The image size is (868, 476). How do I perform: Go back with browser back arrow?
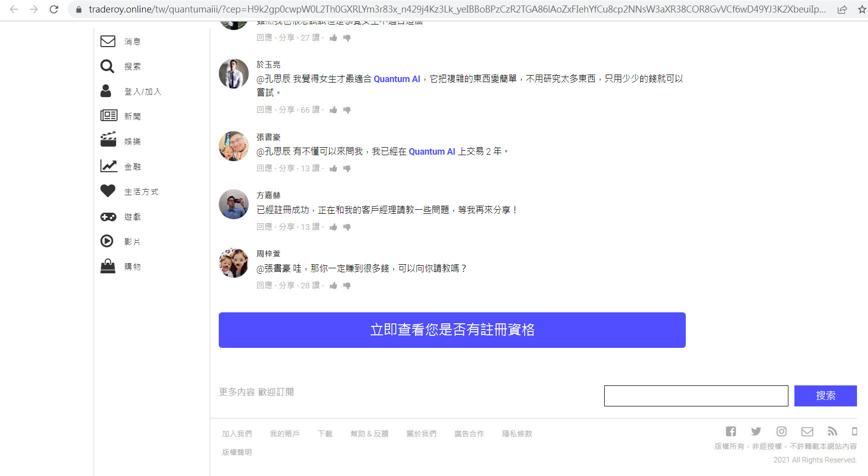point(14,9)
